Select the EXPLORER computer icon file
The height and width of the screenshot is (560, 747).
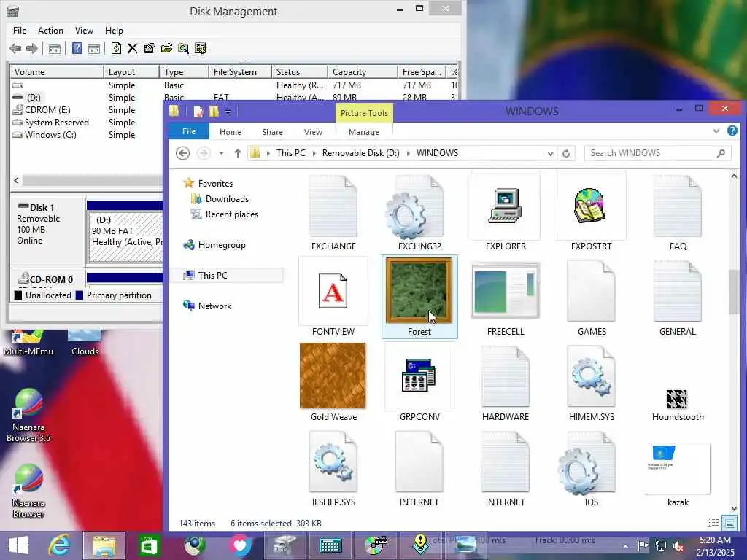(x=506, y=212)
